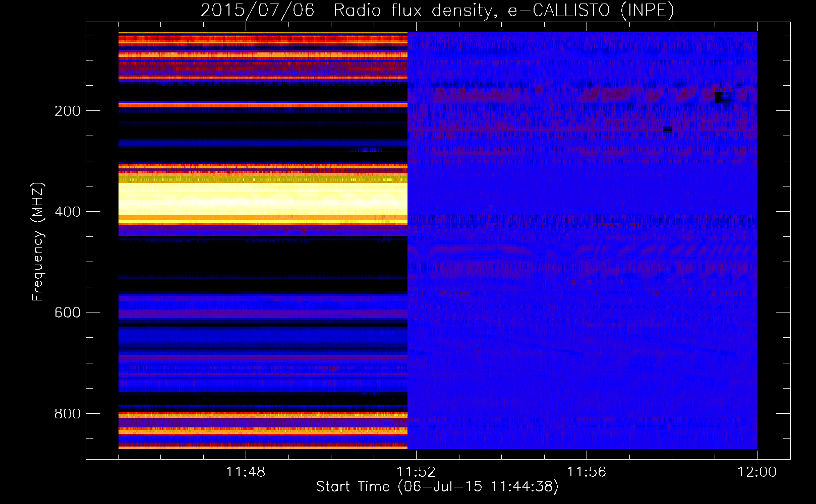Screen dimensions: 816x504
Task: Click the black dropout spot near 12:00
Action: click(x=723, y=97)
